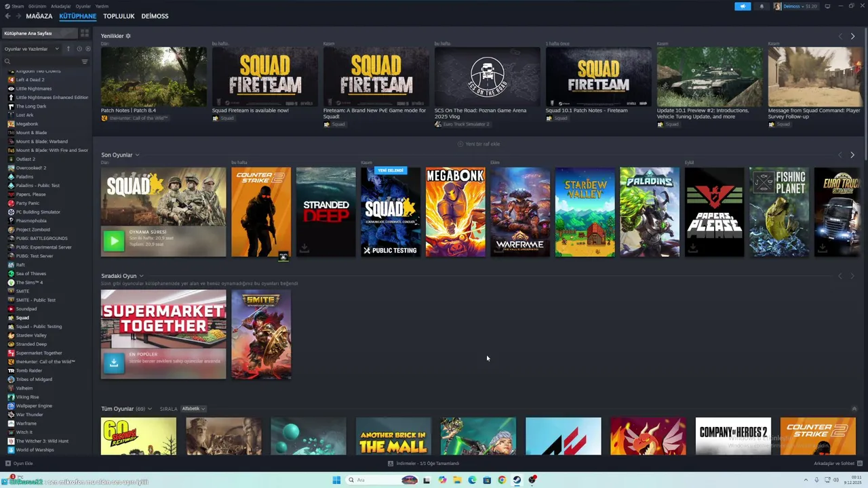Open KÜTÜPHANE tab
The height and width of the screenshot is (488, 868).
tap(78, 16)
